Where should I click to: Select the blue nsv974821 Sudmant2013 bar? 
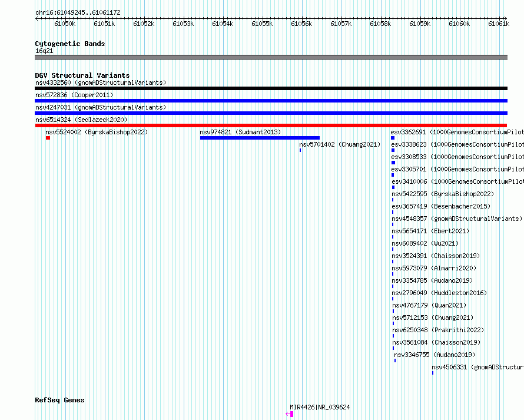tap(260, 138)
